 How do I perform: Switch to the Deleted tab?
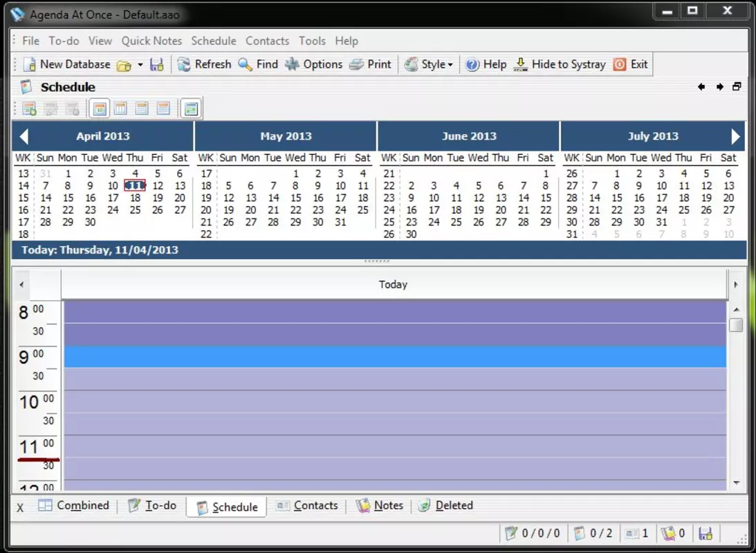coord(445,505)
